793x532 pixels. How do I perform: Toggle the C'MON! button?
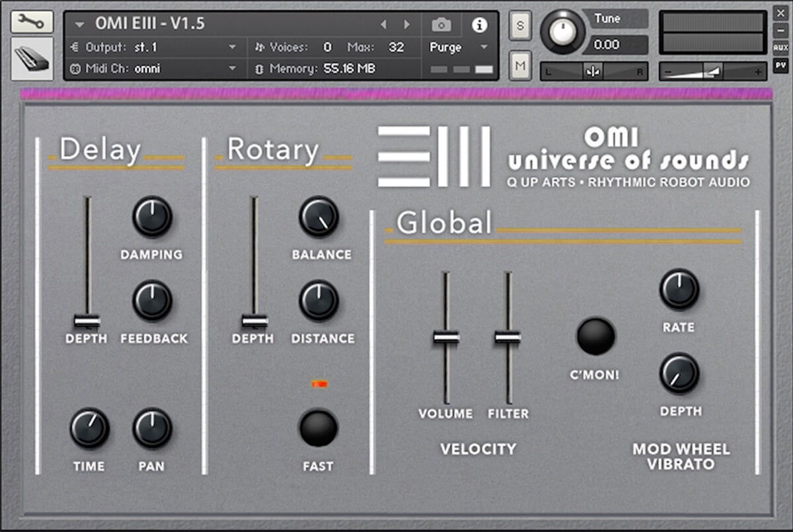pyautogui.click(x=596, y=336)
